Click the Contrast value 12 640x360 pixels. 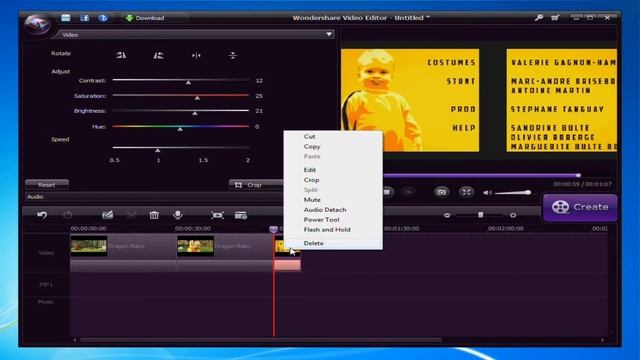[259, 81]
